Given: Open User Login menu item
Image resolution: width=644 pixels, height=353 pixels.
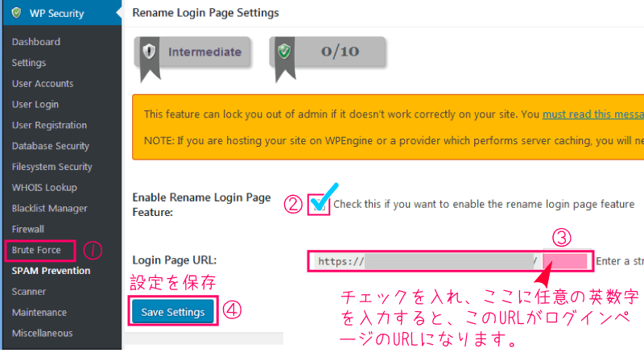Looking at the screenshot, I should [x=35, y=105].
